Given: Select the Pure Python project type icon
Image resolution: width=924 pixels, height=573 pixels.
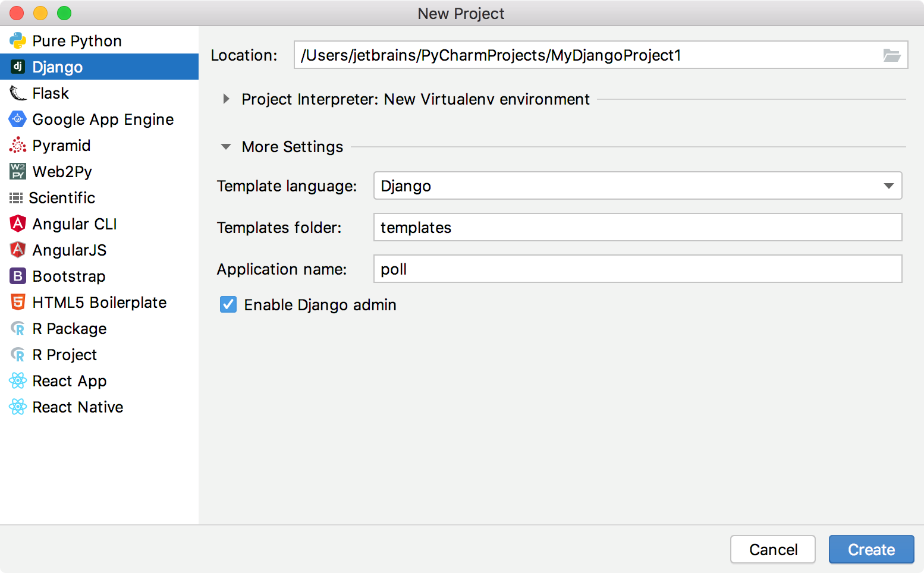Looking at the screenshot, I should tap(17, 40).
